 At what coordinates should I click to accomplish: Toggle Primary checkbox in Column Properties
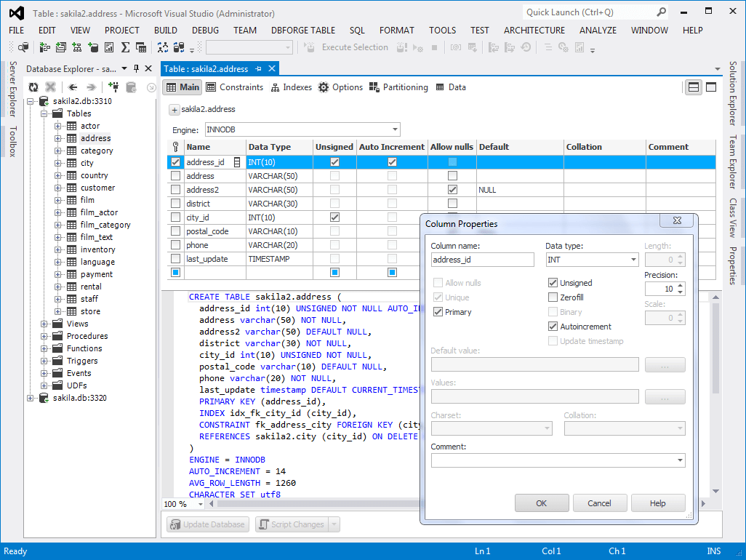438,312
